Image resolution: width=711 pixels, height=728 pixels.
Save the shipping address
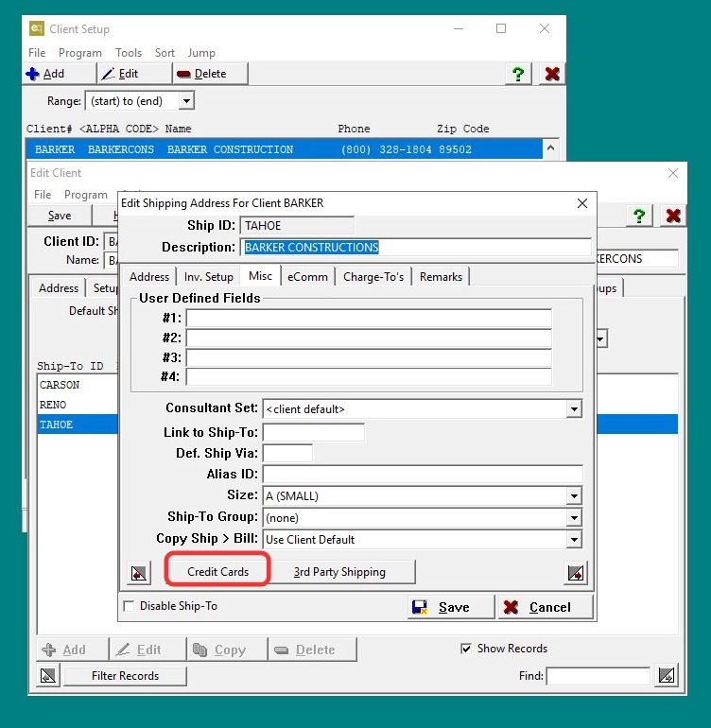point(451,607)
